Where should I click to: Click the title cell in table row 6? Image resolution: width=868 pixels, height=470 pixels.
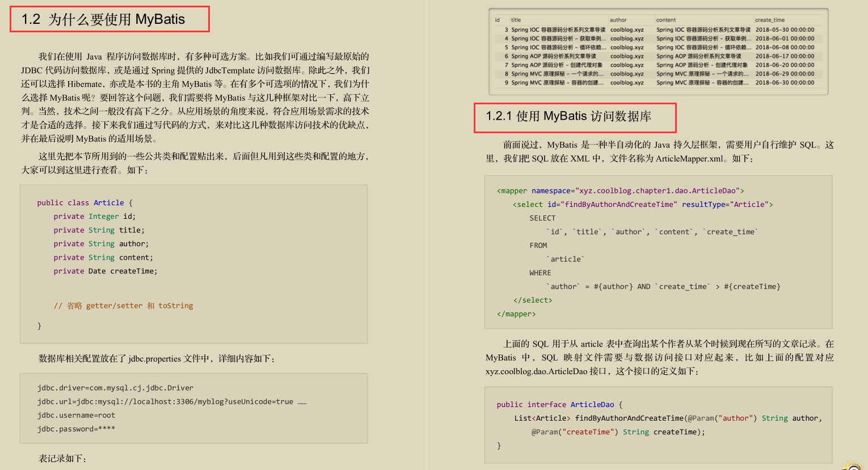[554, 56]
